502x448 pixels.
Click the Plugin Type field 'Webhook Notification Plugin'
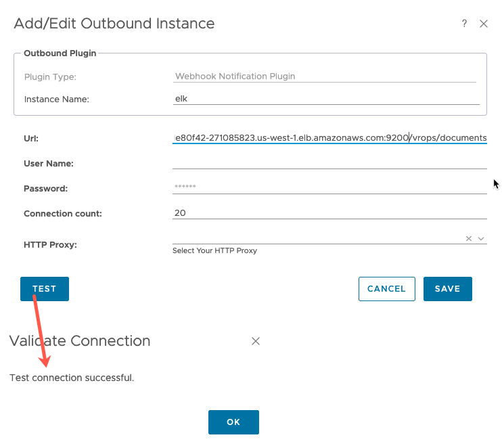324,76
